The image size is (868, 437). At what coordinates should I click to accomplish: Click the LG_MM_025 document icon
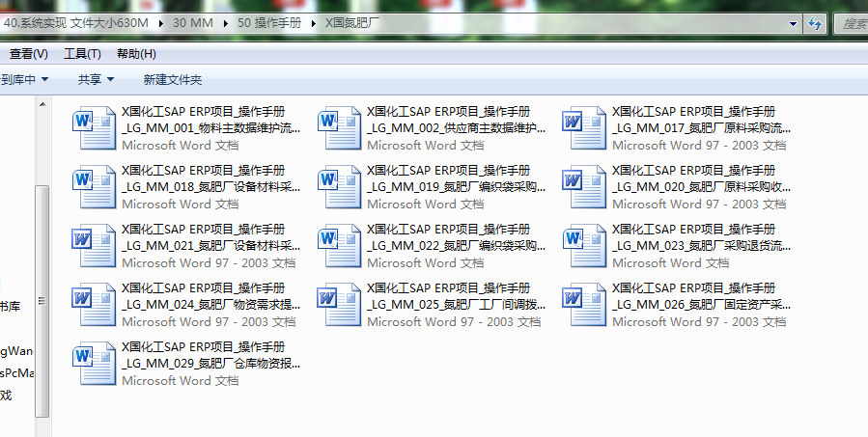[x=339, y=304]
